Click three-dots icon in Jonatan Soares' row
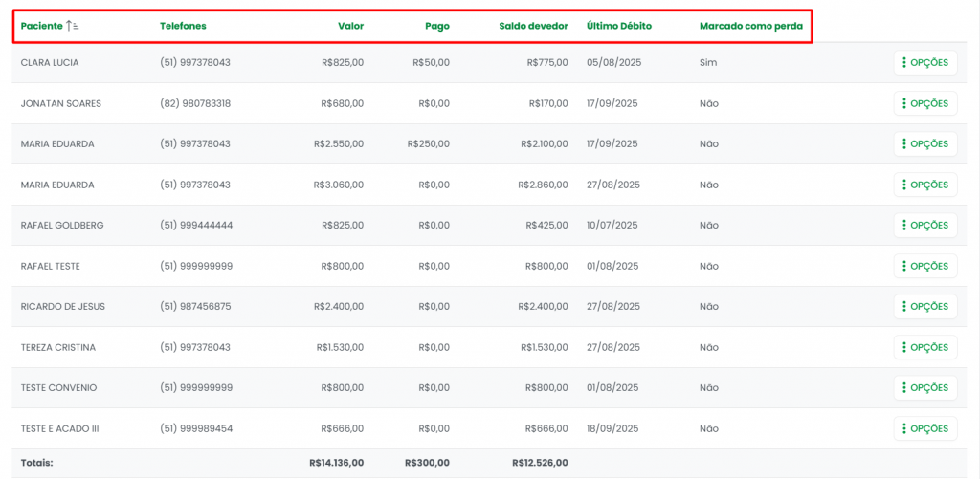The image size is (980, 479). pos(903,103)
